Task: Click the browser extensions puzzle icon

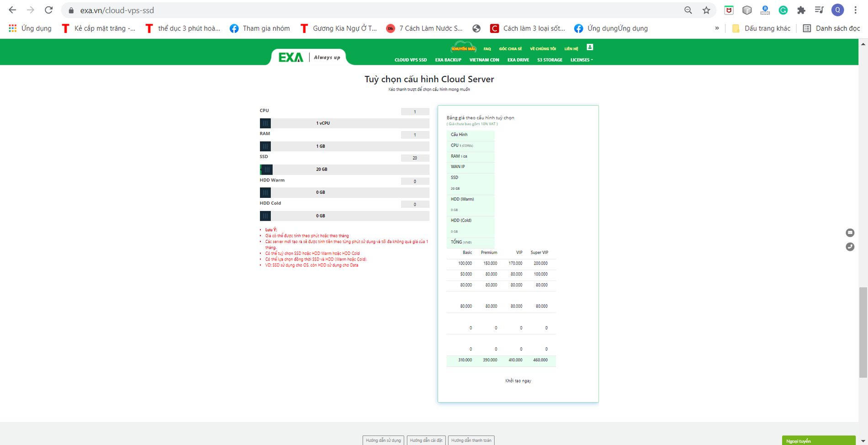Action: (801, 10)
